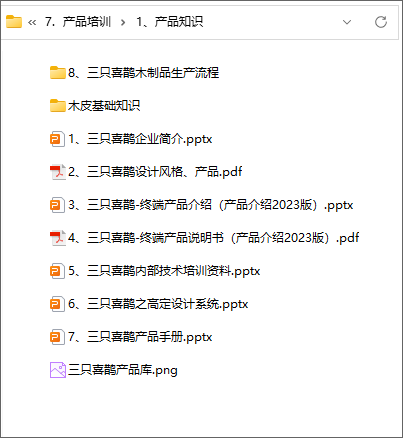Click PDF icon of 2、三只喜鹊设计风格、产品

point(58,172)
